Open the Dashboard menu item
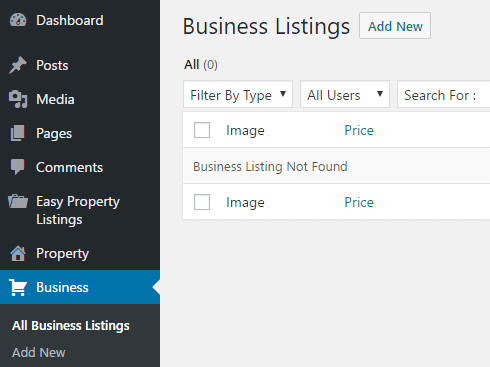Image resolution: width=490 pixels, height=367 pixels. point(80,20)
